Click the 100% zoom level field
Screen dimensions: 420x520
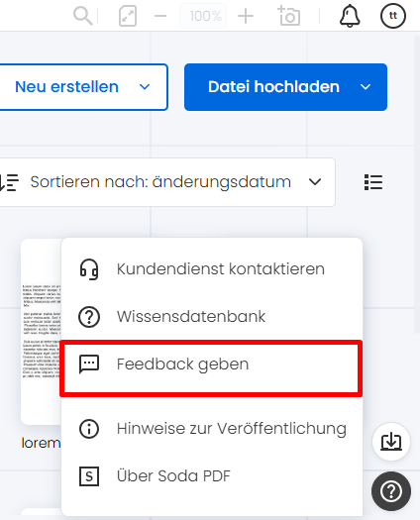203,16
